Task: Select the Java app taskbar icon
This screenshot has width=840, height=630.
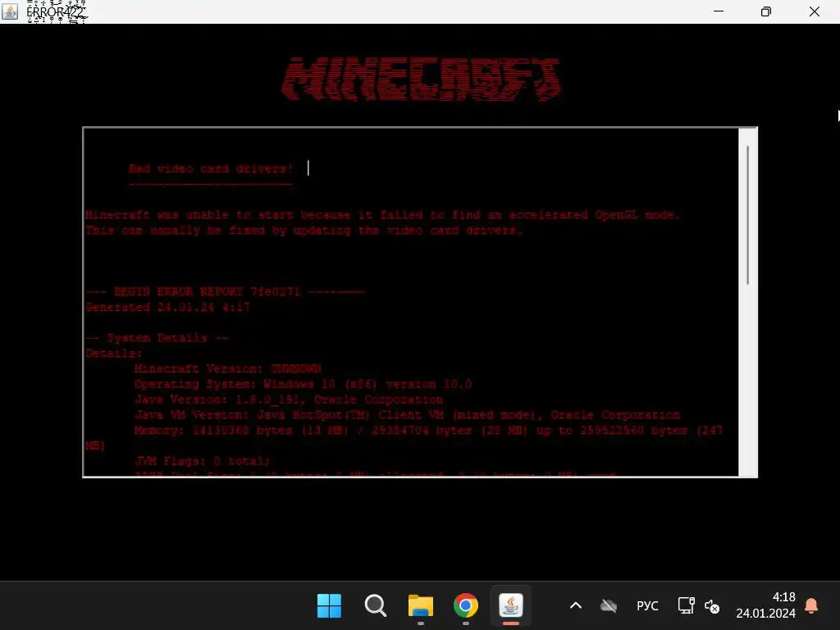Action: [x=511, y=606]
